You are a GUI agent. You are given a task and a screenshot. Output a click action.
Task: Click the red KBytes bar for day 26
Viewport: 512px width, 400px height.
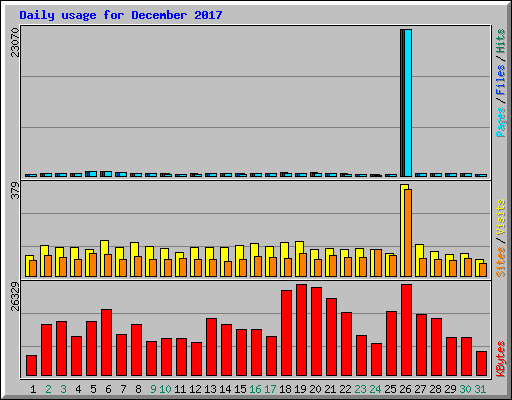click(406, 330)
